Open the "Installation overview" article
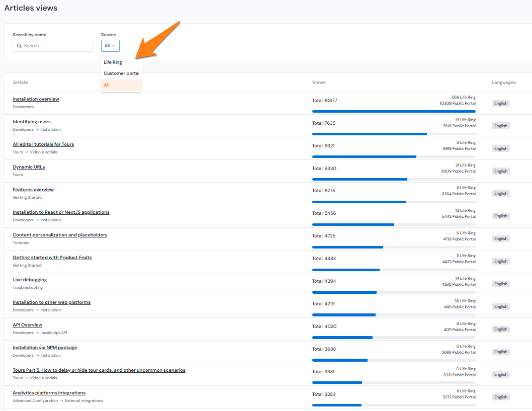Image resolution: width=532 pixels, height=411 pixels. pyautogui.click(x=36, y=99)
